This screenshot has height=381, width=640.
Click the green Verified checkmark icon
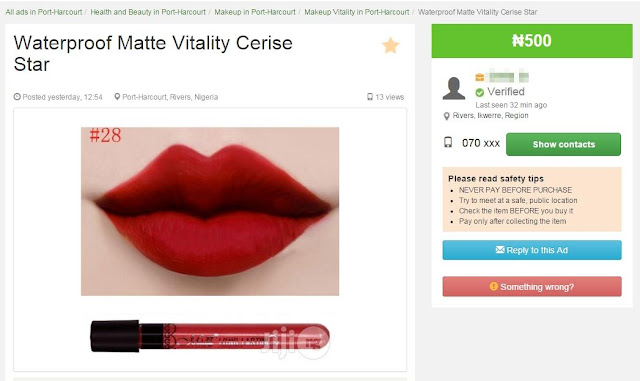click(480, 92)
